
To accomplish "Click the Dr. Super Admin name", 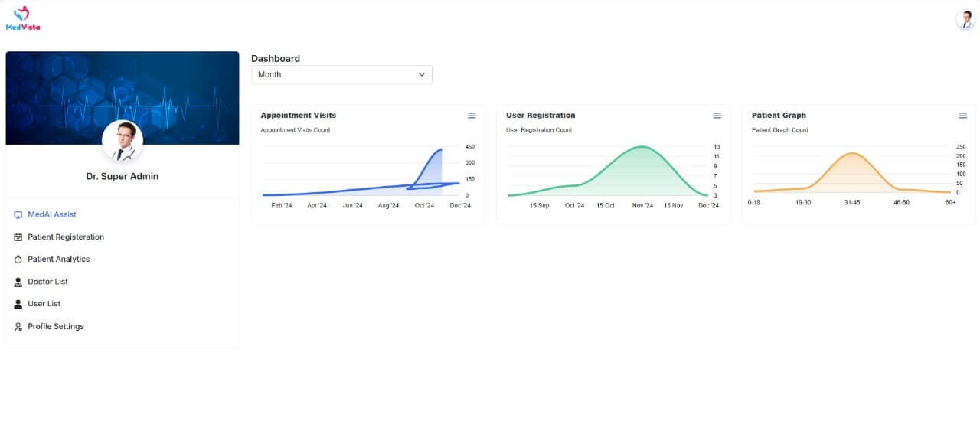I will pos(122,176).
